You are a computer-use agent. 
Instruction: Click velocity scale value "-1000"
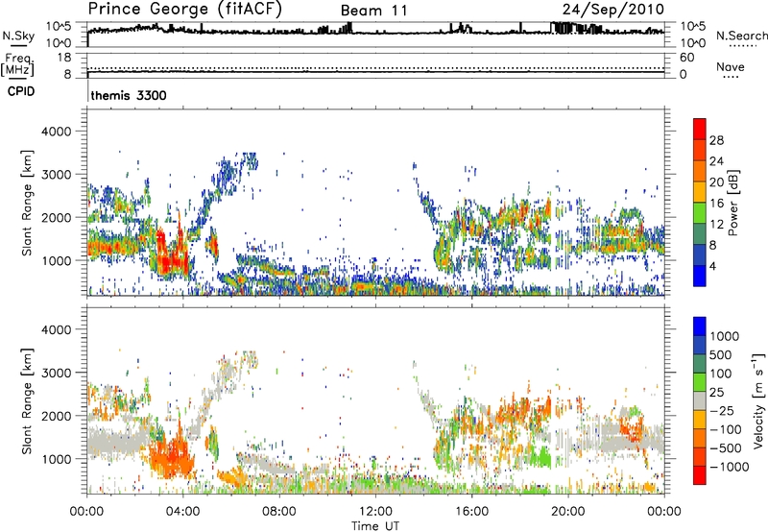729,467
